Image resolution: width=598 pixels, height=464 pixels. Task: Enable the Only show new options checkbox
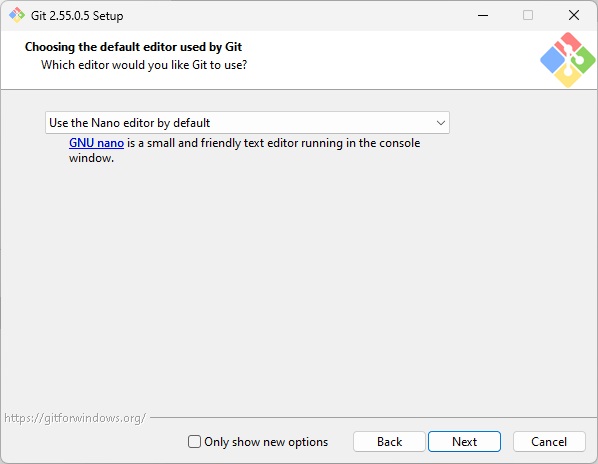point(194,442)
